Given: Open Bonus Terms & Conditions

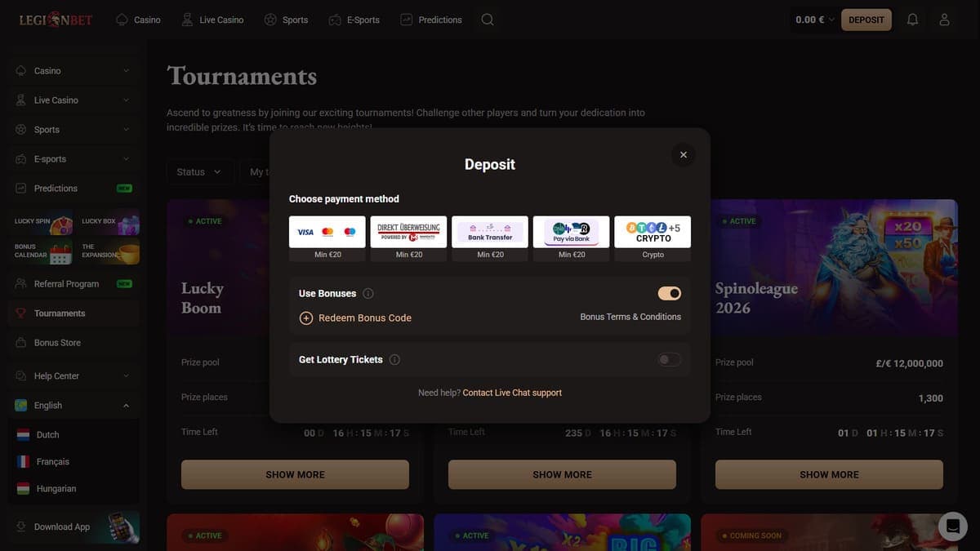Looking at the screenshot, I should tap(630, 317).
